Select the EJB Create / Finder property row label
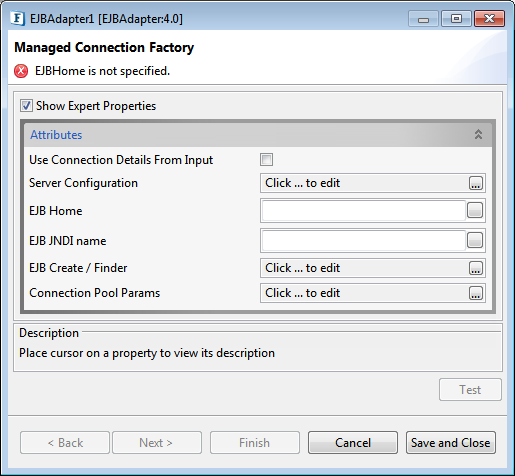 78,268
